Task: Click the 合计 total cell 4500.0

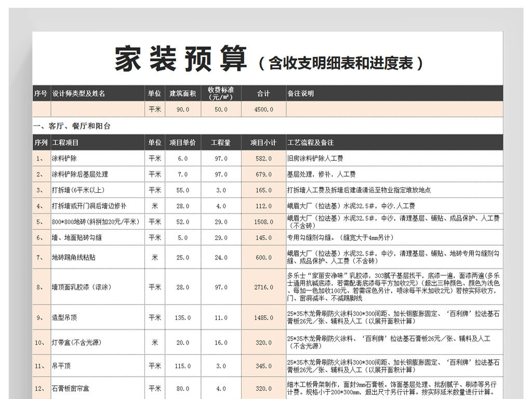Action: pyautogui.click(x=262, y=109)
